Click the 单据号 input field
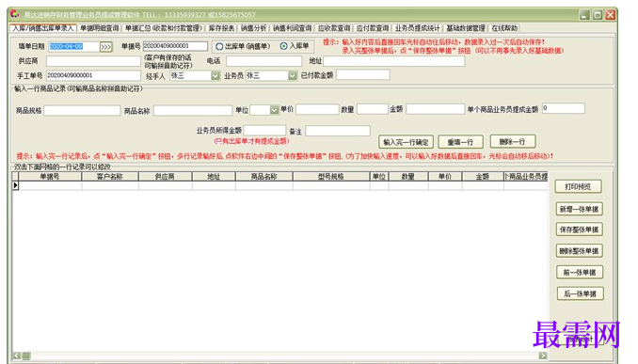The width and height of the screenshot is (638, 364). 175,46
